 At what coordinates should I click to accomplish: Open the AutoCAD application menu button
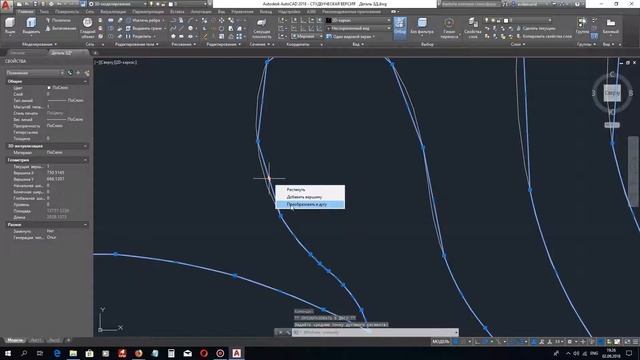click(x=6, y=5)
